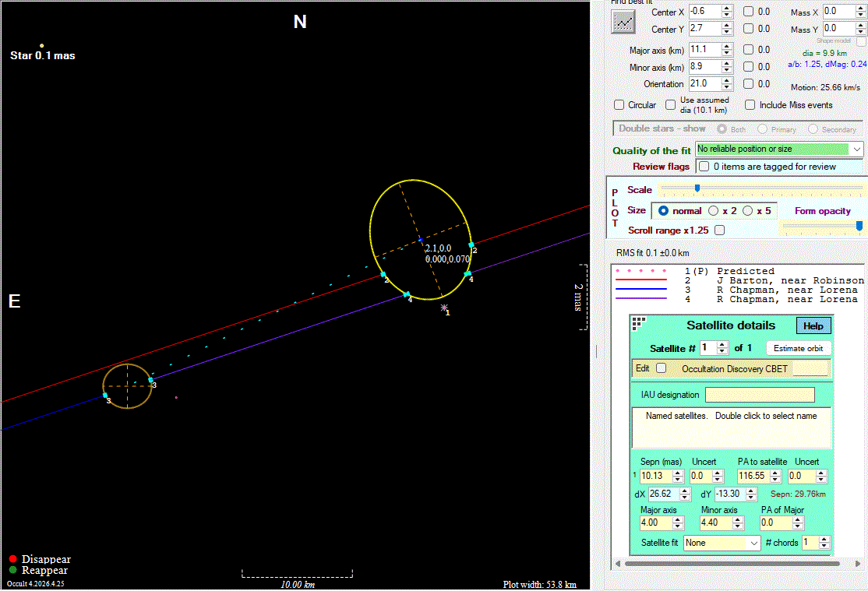This screenshot has height=591, width=868.
Task: Enable Use assumed dia checkbox
Action: (670, 104)
